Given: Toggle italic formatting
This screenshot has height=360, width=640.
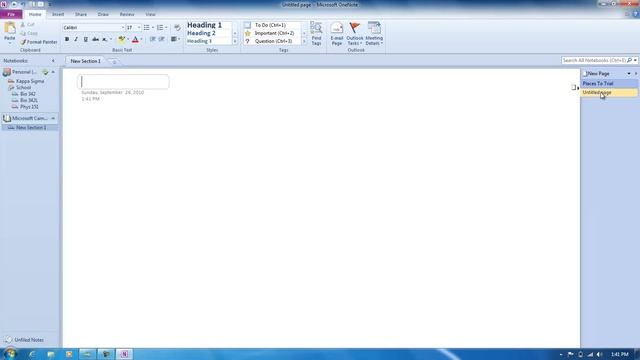Looking at the screenshot, I should point(76,39).
